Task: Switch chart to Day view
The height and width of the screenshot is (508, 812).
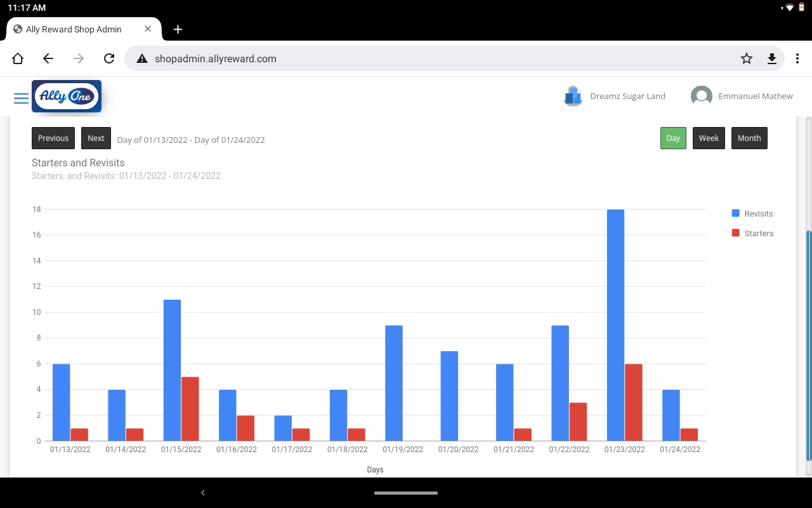Action: [673, 138]
